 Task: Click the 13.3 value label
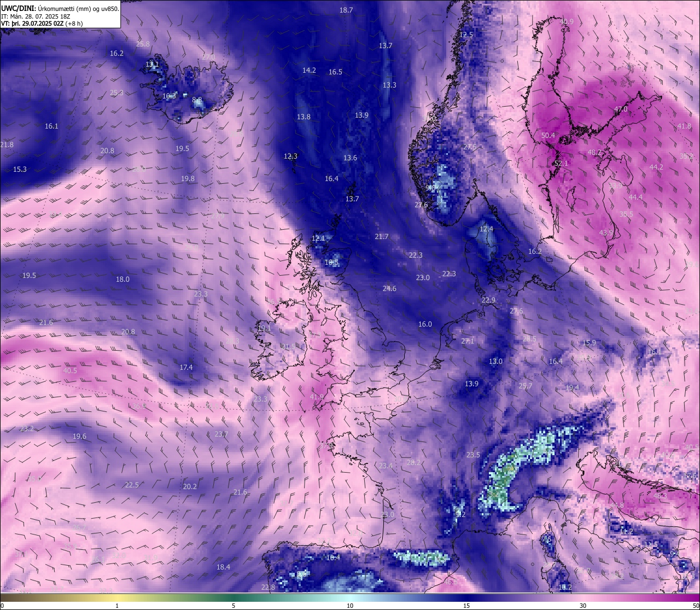389,85
